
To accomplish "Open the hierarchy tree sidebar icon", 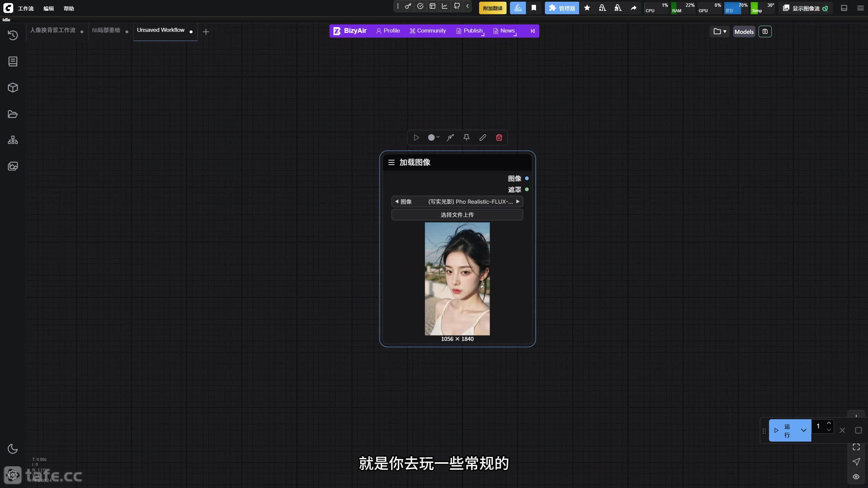I will [13, 140].
